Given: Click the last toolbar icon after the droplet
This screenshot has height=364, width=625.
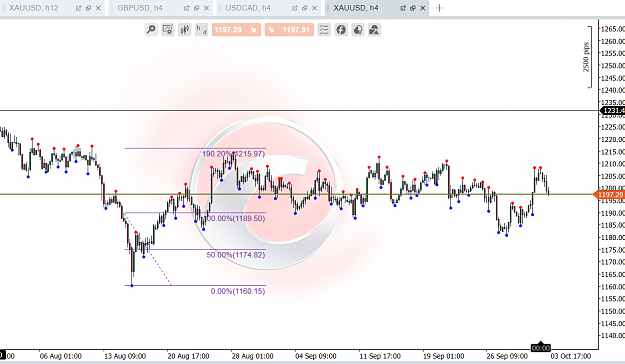Looking at the screenshot, I should coord(374,30).
